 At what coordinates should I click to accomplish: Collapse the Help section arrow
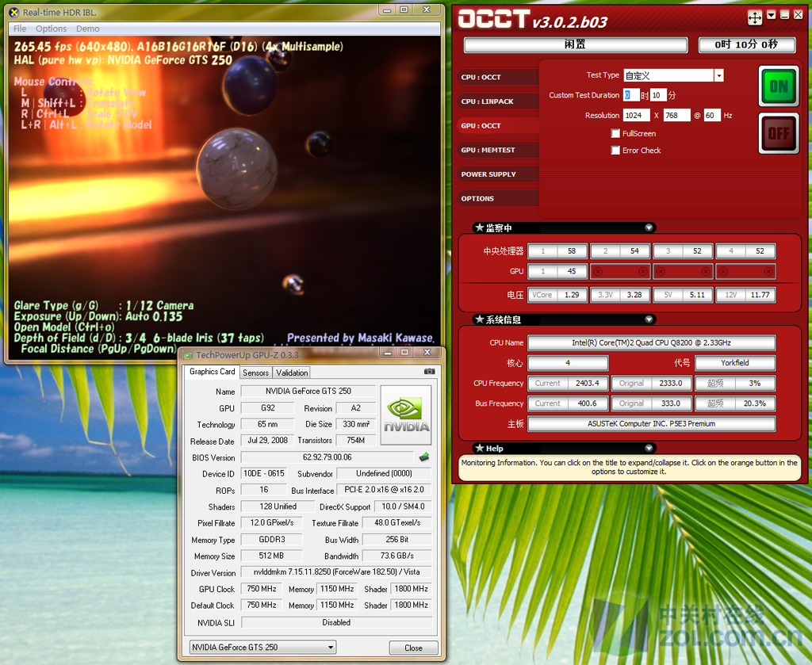point(649,448)
